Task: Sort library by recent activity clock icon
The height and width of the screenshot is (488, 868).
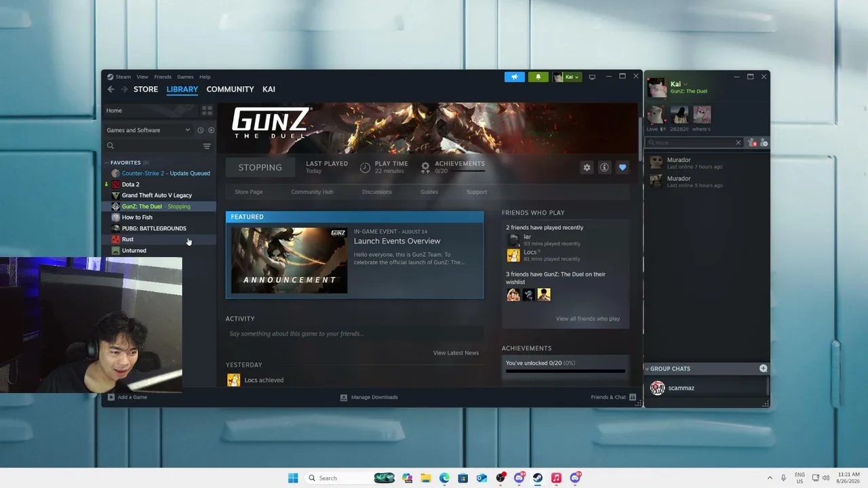Action: click(x=200, y=130)
